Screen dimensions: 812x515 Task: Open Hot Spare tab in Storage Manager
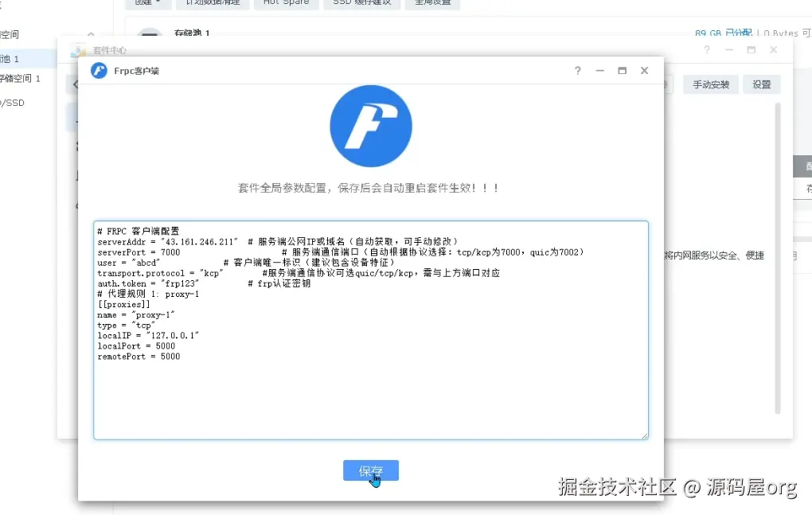(286, 3)
